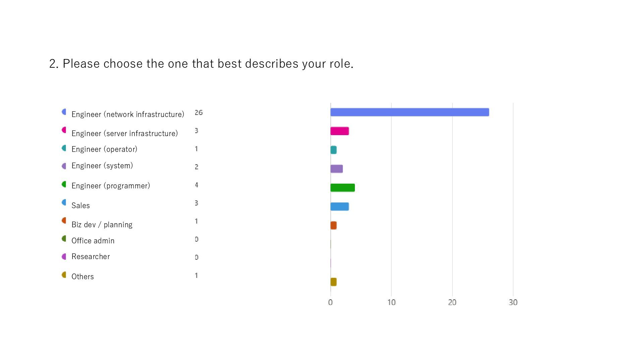Click the Sales legend label
The height and width of the screenshot is (362, 644).
click(x=80, y=205)
